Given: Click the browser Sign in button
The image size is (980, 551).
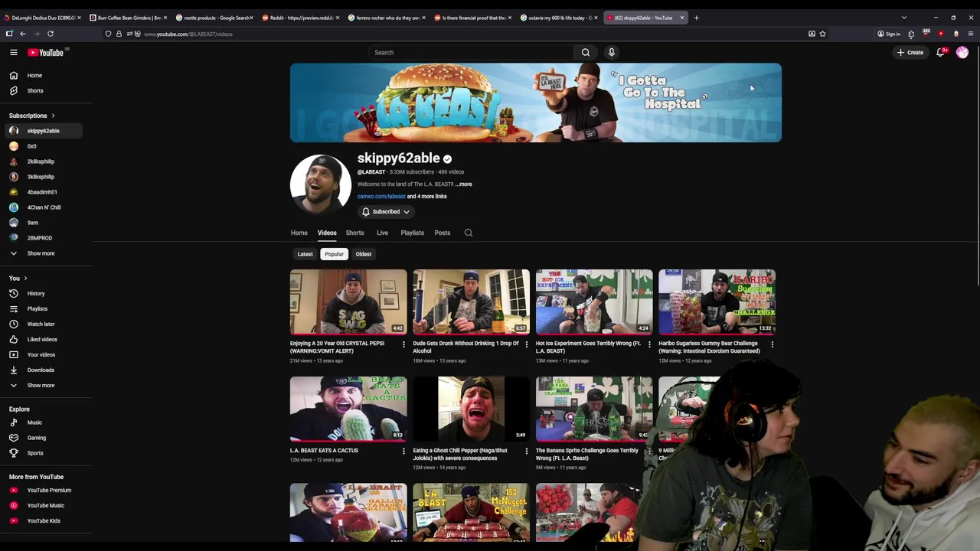Looking at the screenshot, I should (x=889, y=34).
